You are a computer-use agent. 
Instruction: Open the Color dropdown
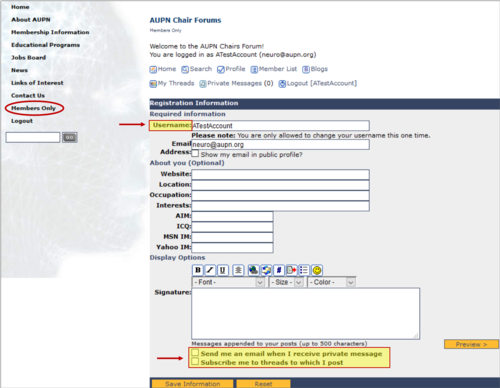point(331,282)
